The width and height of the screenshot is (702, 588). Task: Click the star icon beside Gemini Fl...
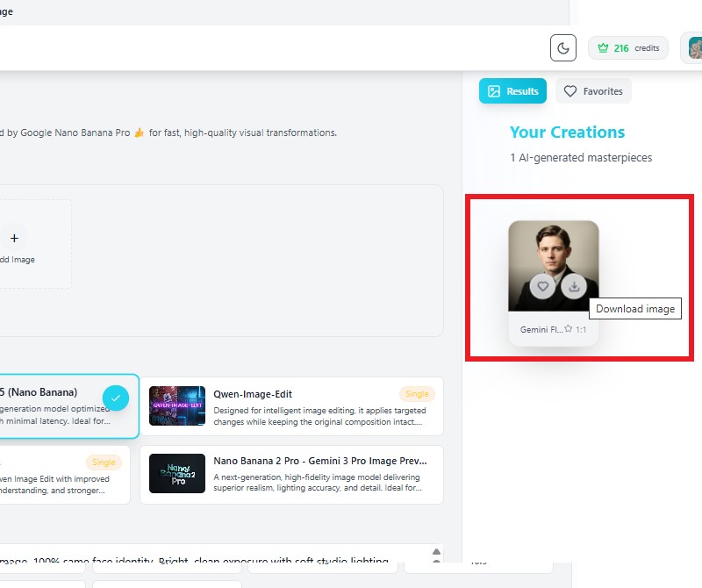click(x=568, y=329)
